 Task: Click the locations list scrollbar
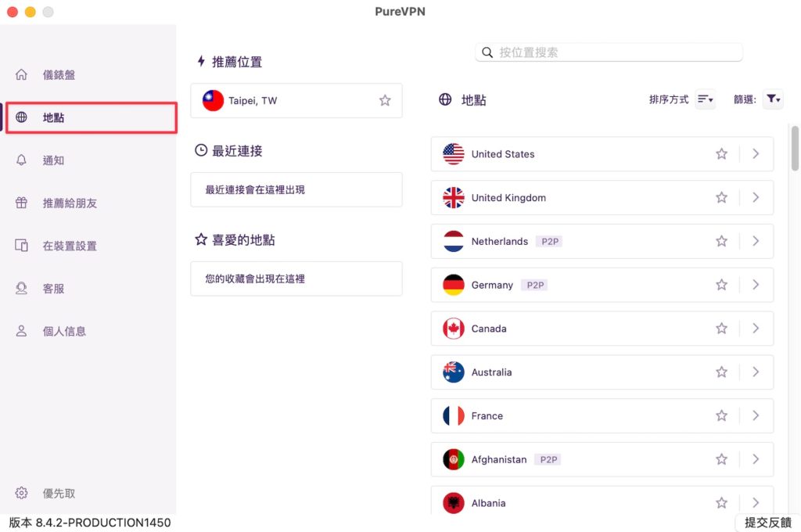click(795, 149)
